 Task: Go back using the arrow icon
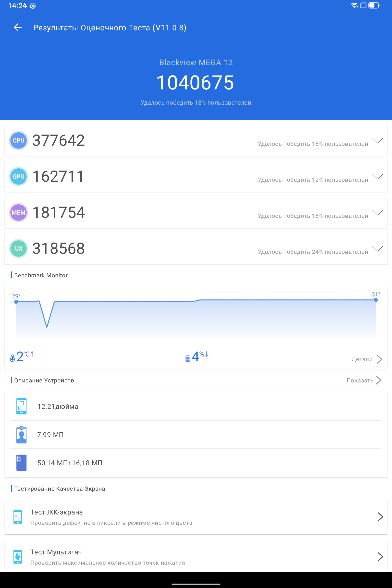coord(17,27)
